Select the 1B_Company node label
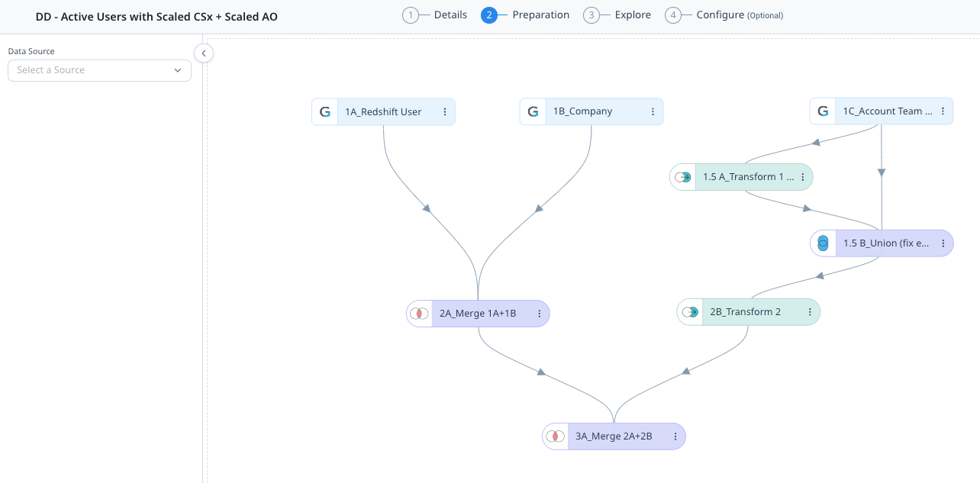 point(582,111)
